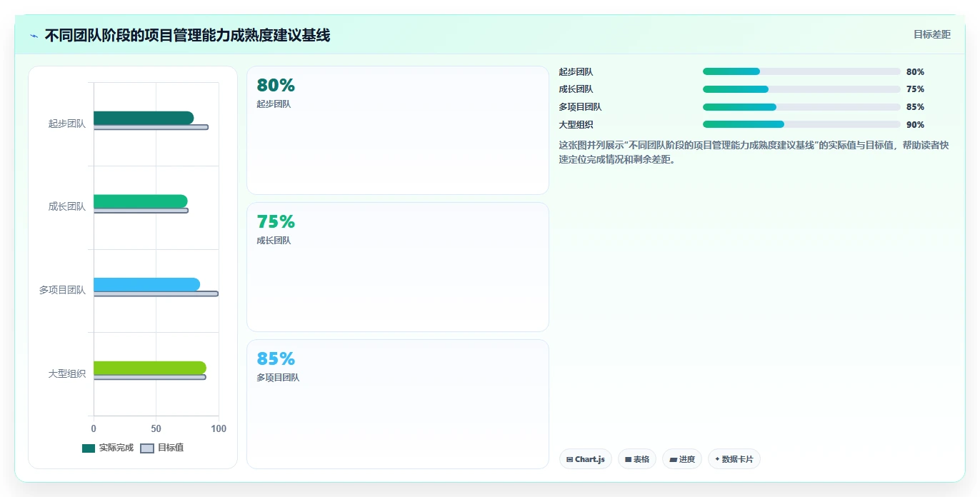Click the description paragraph starting 这张图并列展示
The width and height of the screenshot is (980, 497).
pos(754,152)
